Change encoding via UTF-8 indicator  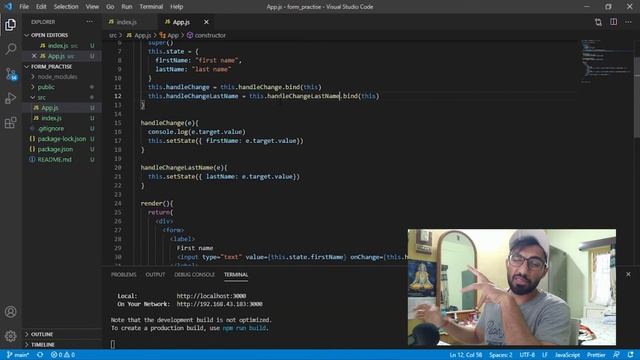[527, 355]
